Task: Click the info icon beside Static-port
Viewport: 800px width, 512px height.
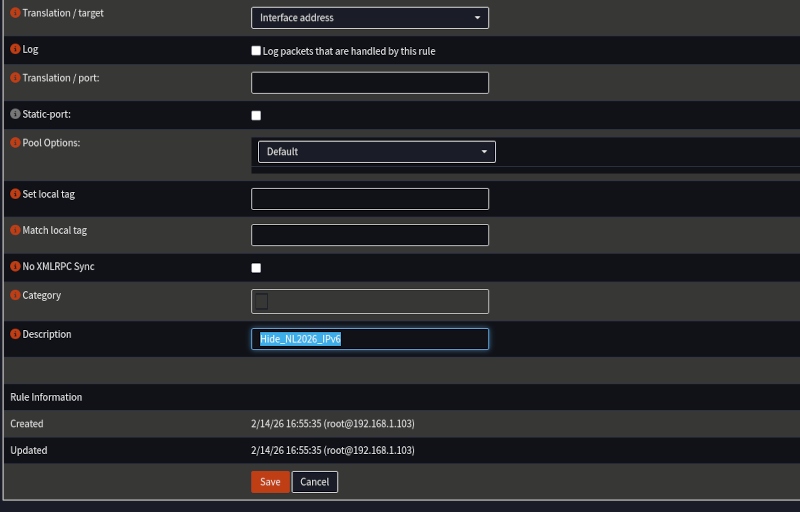Action: (15, 115)
